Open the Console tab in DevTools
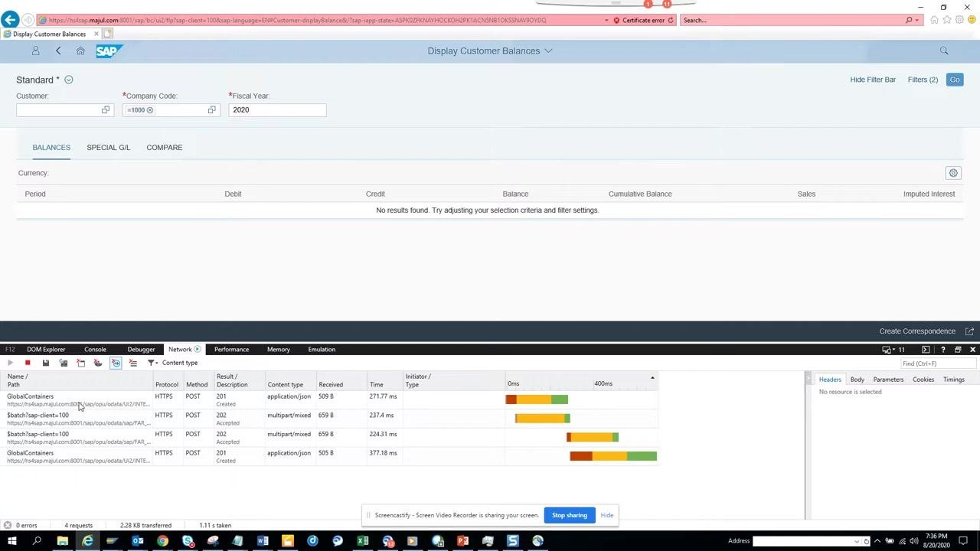The height and width of the screenshot is (551, 980). [x=95, y=350]
